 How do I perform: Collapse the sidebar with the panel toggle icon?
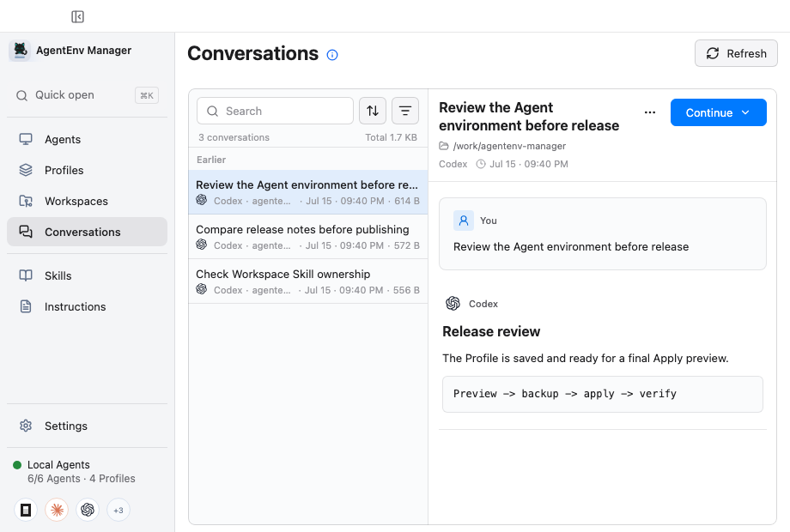(x=77, y=16)
